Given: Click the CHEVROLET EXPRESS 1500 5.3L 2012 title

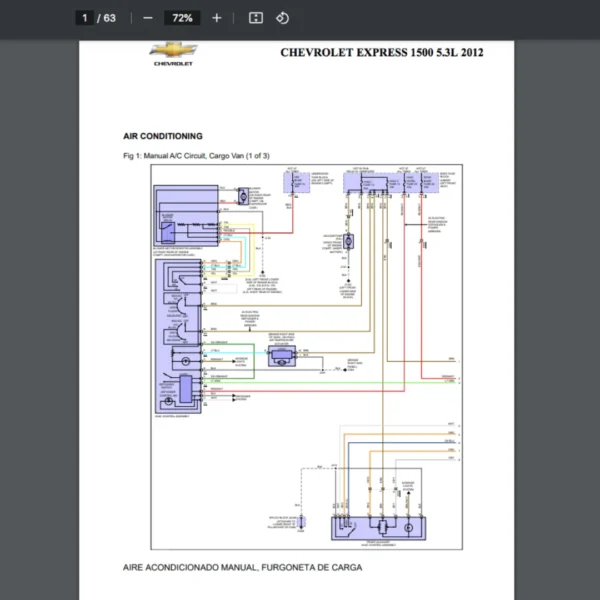Looking at the screenshot, I should coord(381,52).
